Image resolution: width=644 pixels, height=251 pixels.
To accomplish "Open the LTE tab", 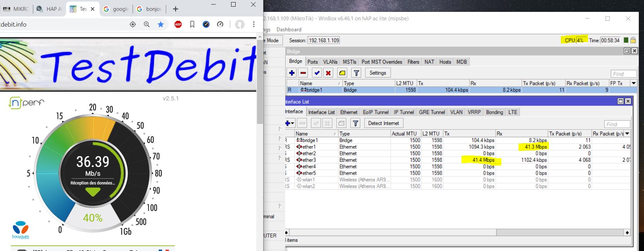I will coord(513,112).
